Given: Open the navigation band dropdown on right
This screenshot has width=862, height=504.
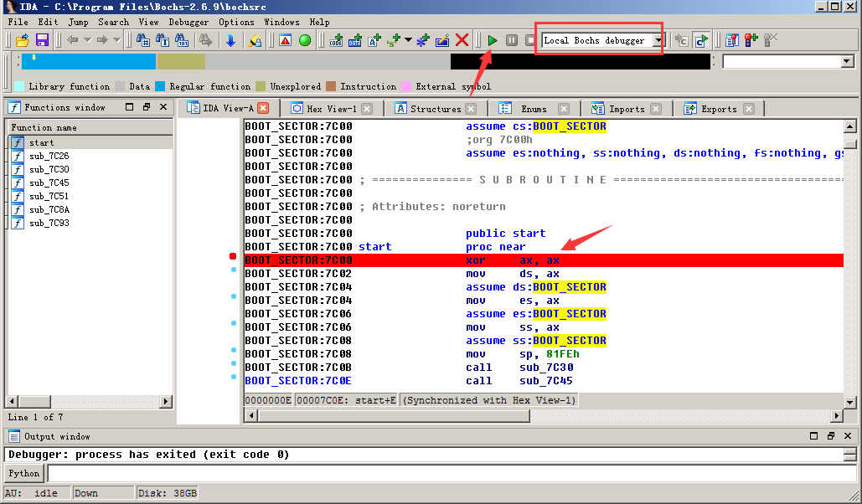Looking at the screenshot, I should [847, 59].
